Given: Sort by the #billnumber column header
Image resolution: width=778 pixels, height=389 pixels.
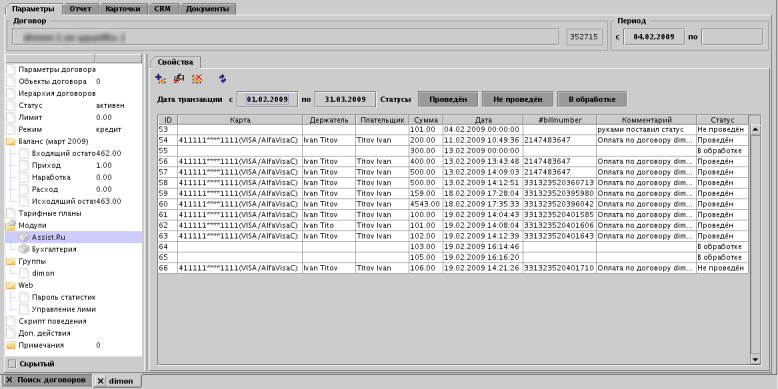Looking at the screenshot, I should [x=560, y=120].
